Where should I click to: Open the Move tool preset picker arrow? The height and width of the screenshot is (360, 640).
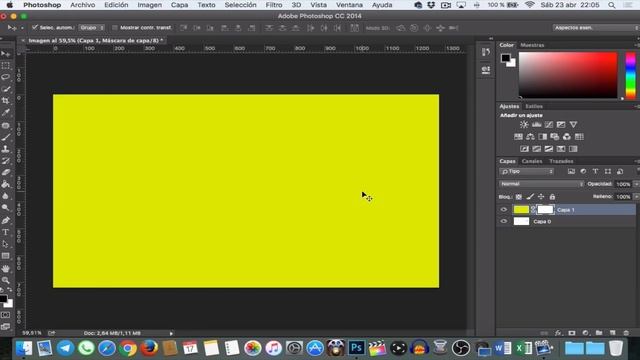tap(22, 28)
